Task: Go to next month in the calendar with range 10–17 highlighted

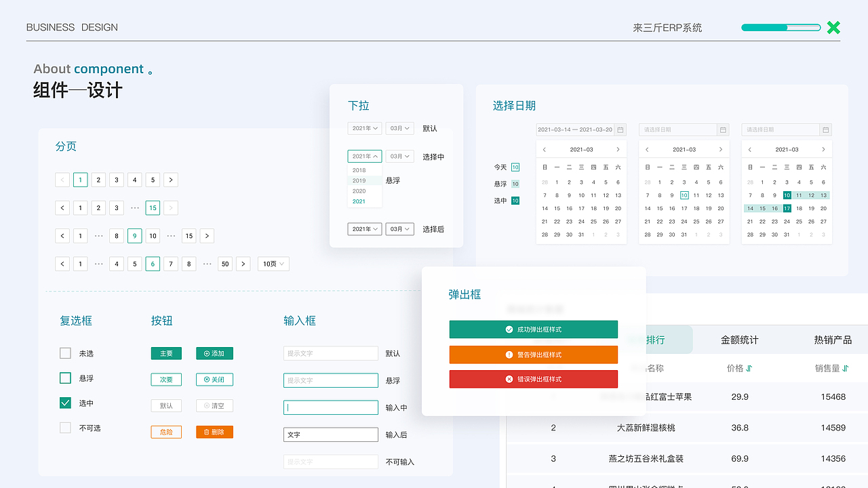Action: coord(823,149)
